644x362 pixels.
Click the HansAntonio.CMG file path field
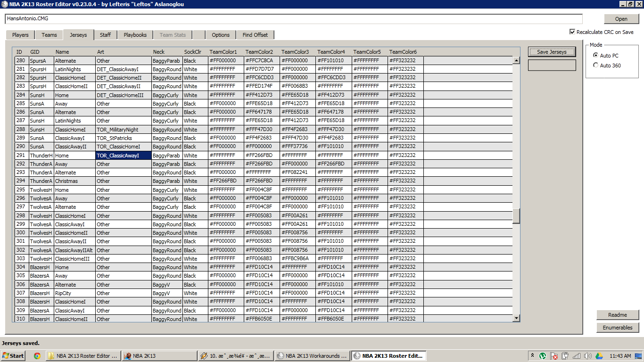pyautogui.click(x=294, y=19)
